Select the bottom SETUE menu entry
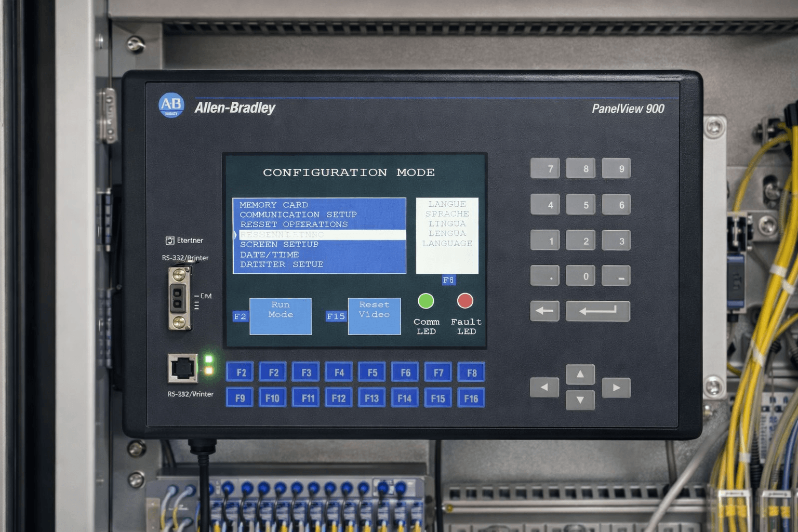Screen dimensions: 798x532 (x=320, y=264)
